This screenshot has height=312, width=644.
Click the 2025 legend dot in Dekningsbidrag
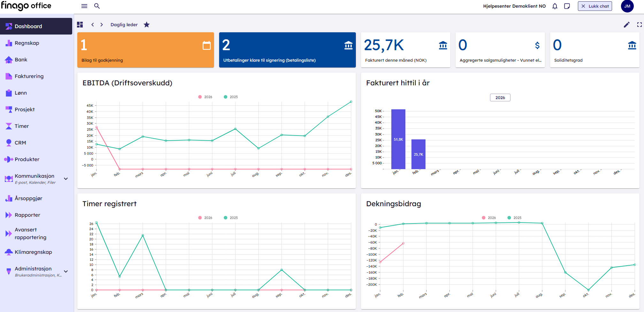509,218
